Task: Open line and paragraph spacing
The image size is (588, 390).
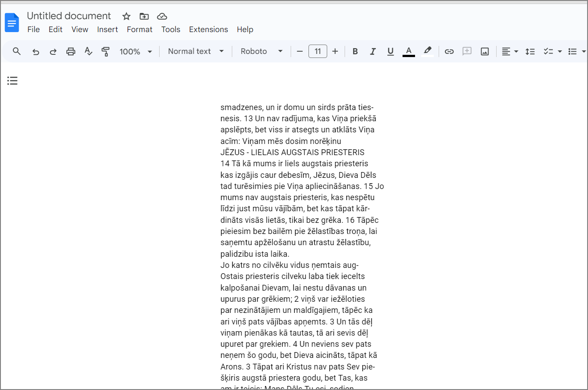Action: click(x=530, y=52)
